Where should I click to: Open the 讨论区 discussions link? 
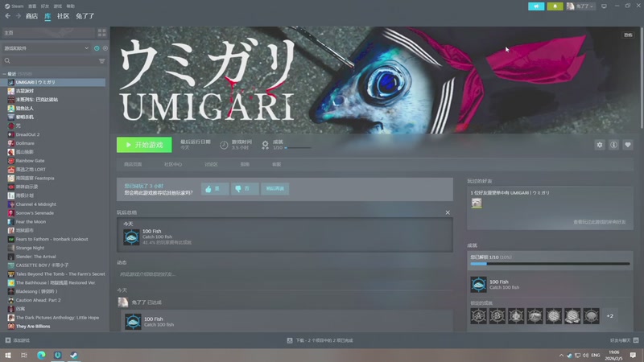pyautogui.click(x=211, y=164)
